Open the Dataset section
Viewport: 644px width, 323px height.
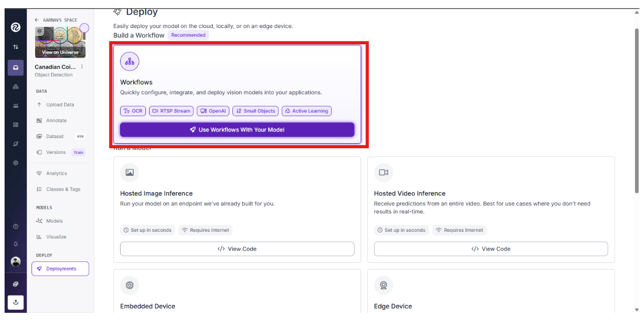click(x=55, y=136)
